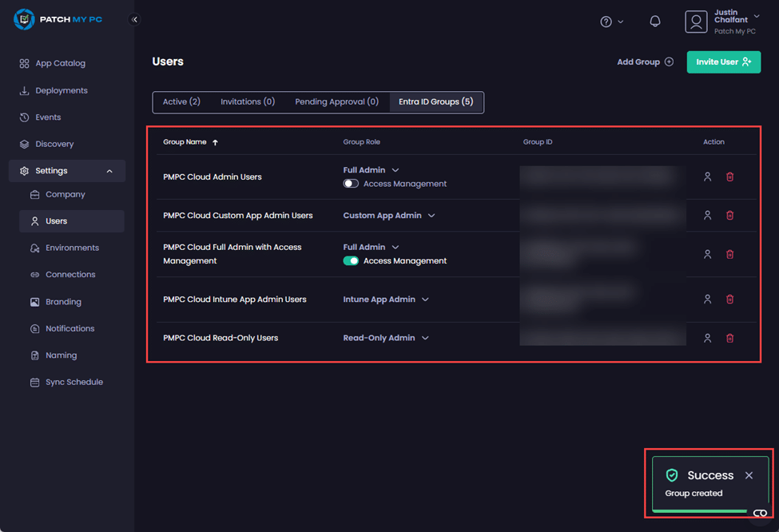Dismiss the Success notification toast
This screenshot has width=779, height=532.
tap(749, 475)
